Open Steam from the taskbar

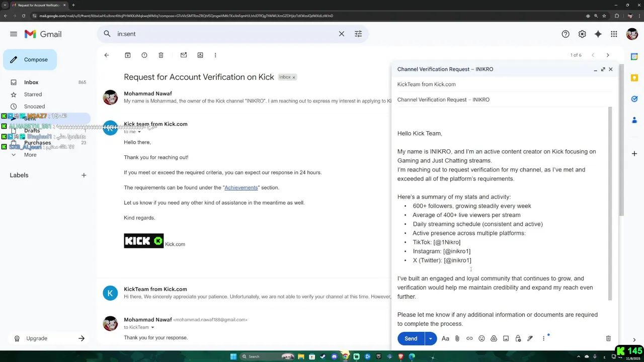323,356
